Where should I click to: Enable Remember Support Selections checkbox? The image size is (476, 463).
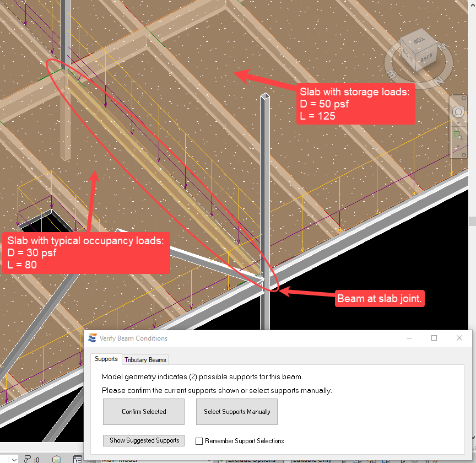point(200,441)
